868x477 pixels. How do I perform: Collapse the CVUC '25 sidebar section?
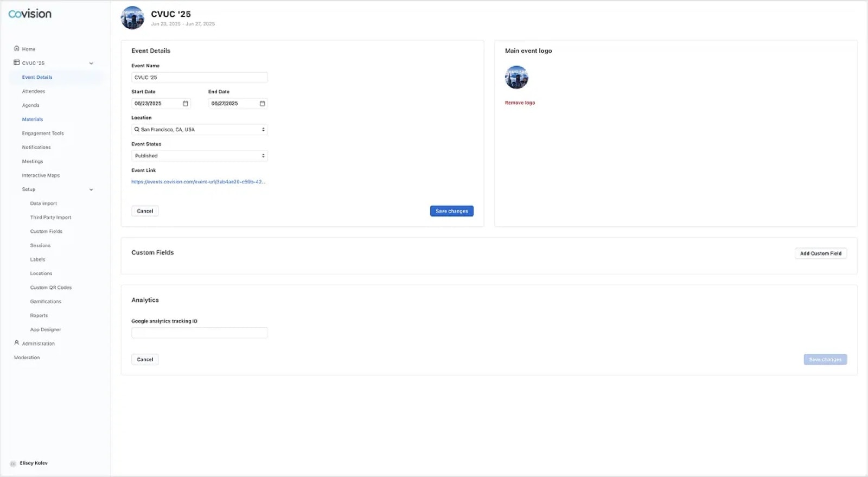tap(91, 63)
